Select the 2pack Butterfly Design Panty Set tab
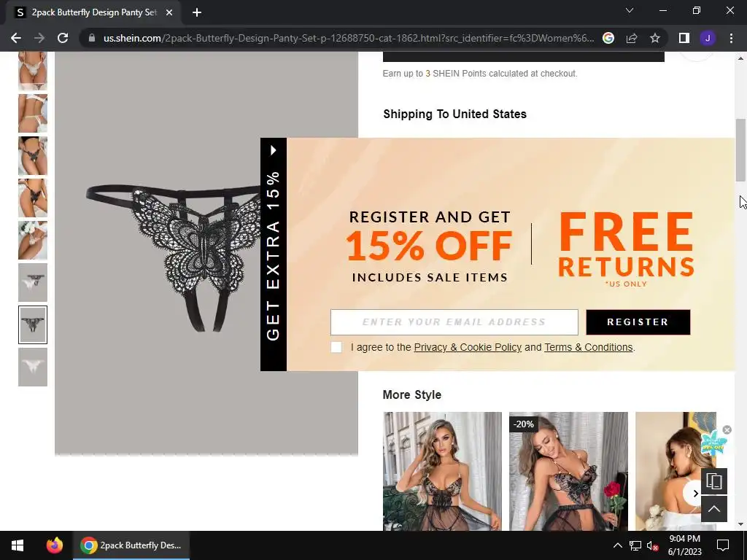 pyautogui.click(x=93, y=12)
